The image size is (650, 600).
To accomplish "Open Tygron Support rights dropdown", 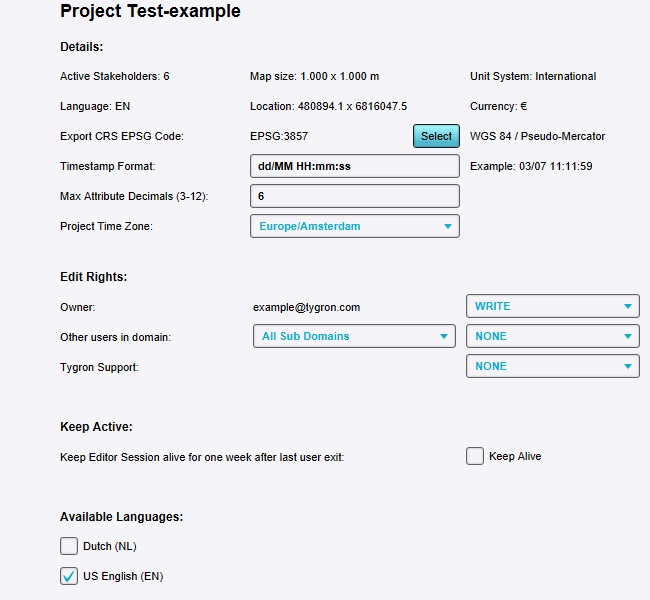I will pos(552,366).
